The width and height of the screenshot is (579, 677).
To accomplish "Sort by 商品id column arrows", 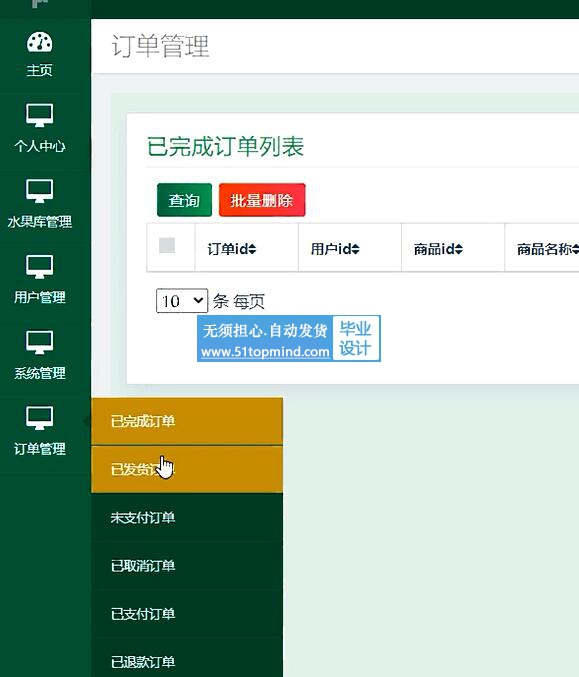I will pyautogui.click(x=459, y=249).
